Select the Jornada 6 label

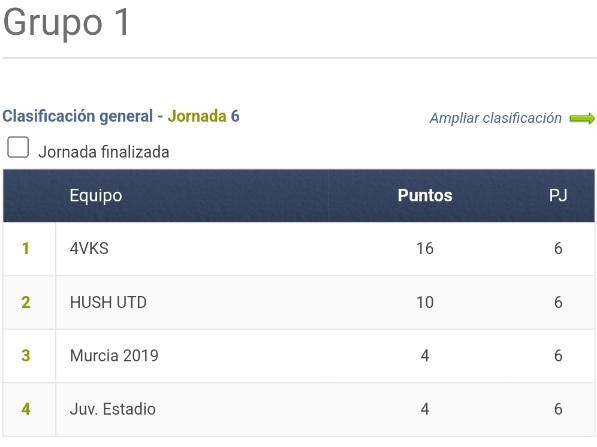coord(203,116)
